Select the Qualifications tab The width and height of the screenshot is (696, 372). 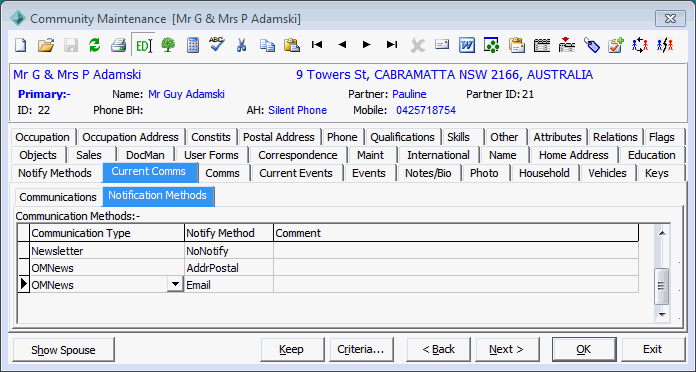(x=402, y=137)
